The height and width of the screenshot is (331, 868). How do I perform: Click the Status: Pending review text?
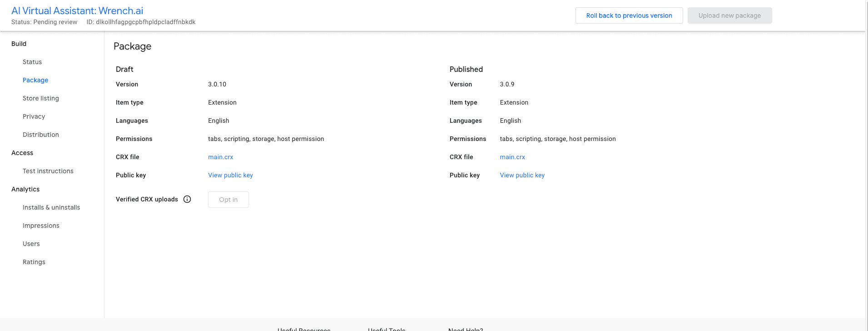pos(45,22)
